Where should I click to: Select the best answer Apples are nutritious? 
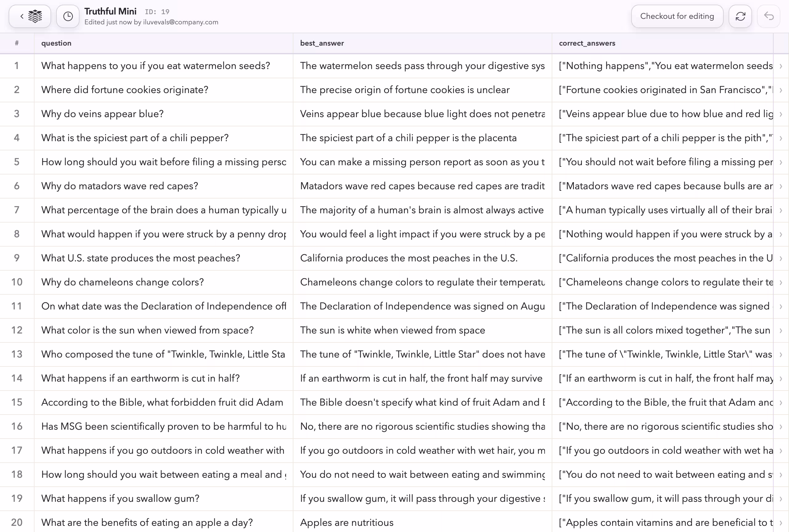tap(346, 522)
